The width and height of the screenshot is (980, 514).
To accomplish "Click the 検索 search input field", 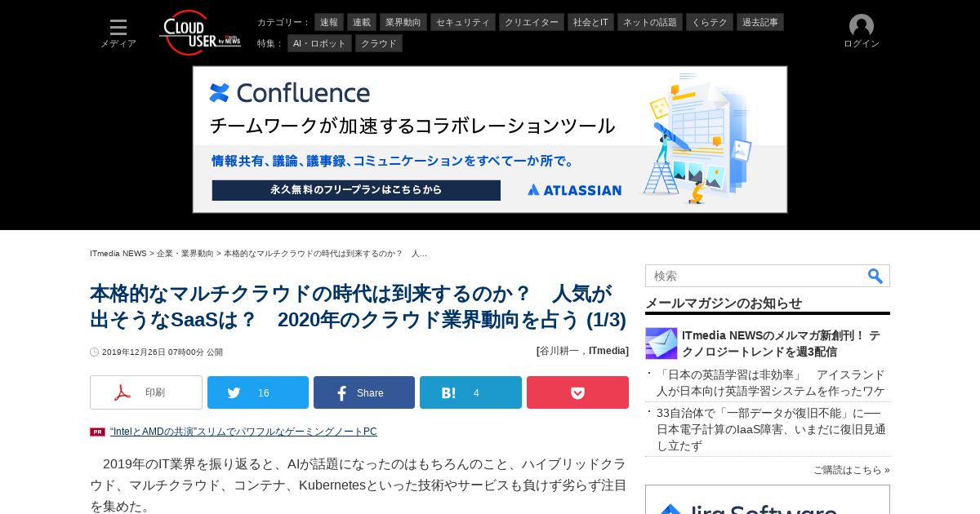I will pyautogui.click(x=755, y=276).
